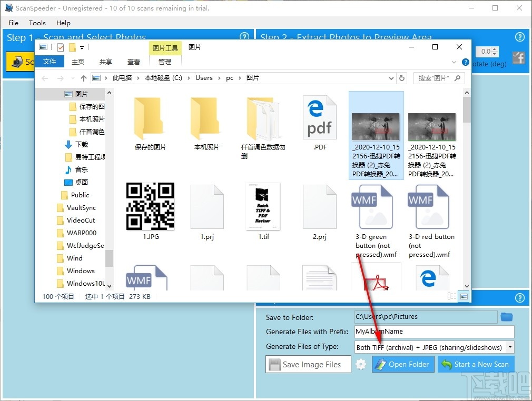This screenshot has height=401, width=532.
Task: Select 下载 in navigation tree
Action: pyautogui.click(x=76, y=145)
